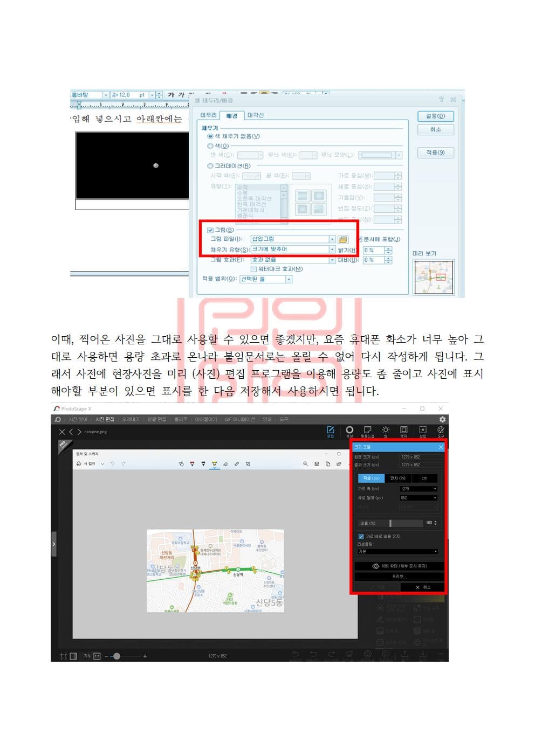Toggle the 그림(B) checkbox
Image resolution: width=535 pixels, height=756 pixels.
pos(211,230)
